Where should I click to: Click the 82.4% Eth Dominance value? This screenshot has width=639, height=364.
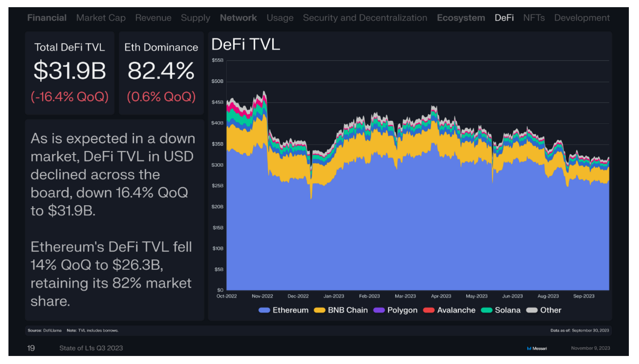point(161,71)
